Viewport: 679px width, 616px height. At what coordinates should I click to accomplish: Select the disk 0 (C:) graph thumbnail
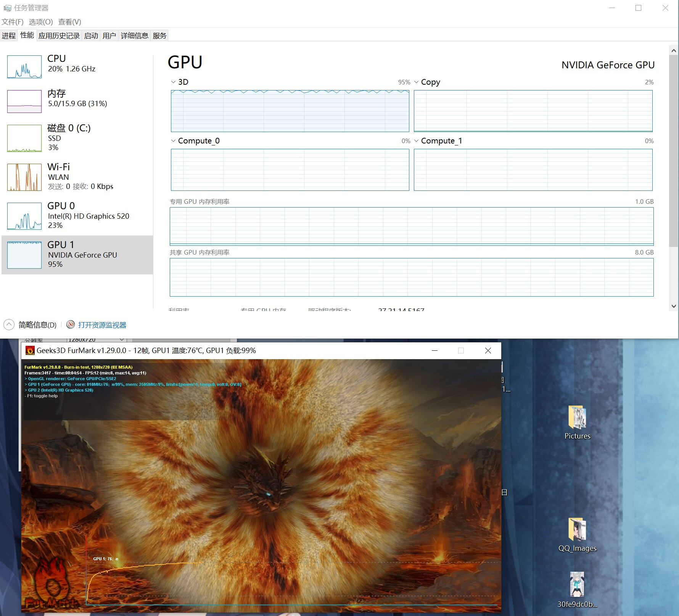pyautogui.click(x=24, y=138)
